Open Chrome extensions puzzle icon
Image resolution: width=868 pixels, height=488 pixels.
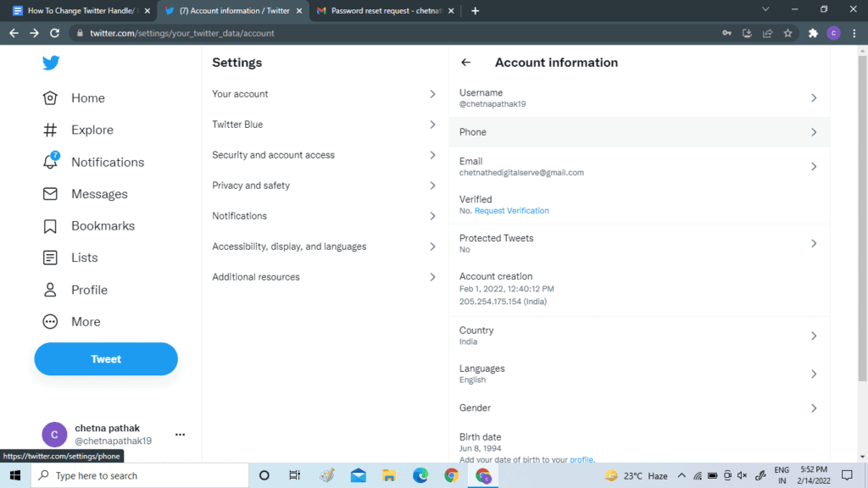813,33
